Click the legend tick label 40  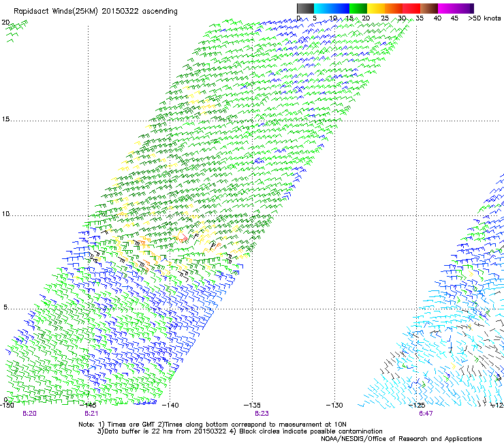[437, 18]
